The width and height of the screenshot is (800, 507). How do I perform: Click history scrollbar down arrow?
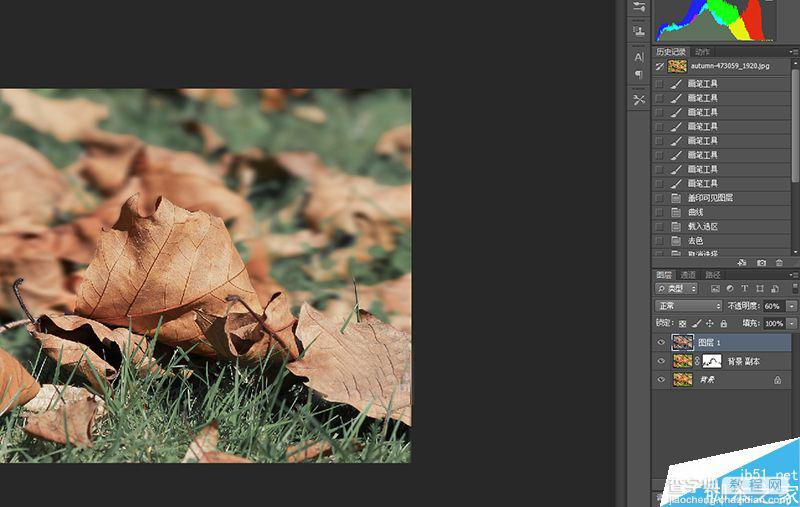pyautogui.click(x=795, y=252)
